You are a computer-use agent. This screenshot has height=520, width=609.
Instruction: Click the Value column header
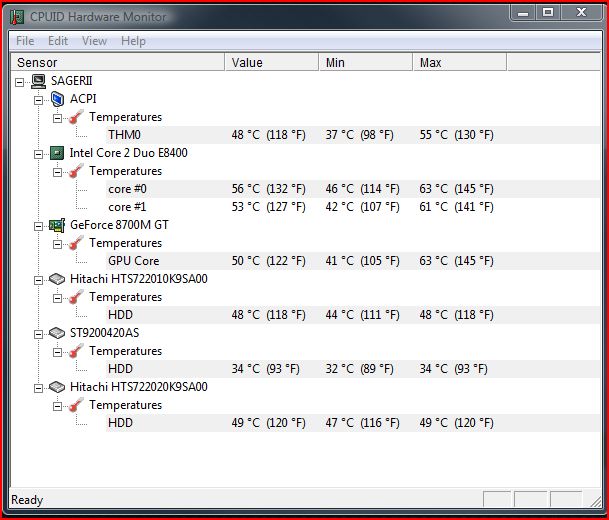tap(272, 63)
